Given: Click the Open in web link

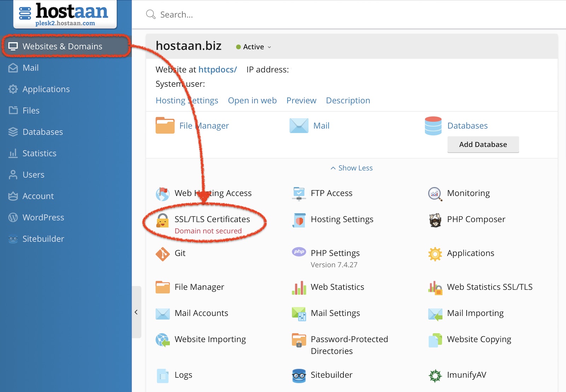Looking at the screenshot, I should tap(252, 101).
